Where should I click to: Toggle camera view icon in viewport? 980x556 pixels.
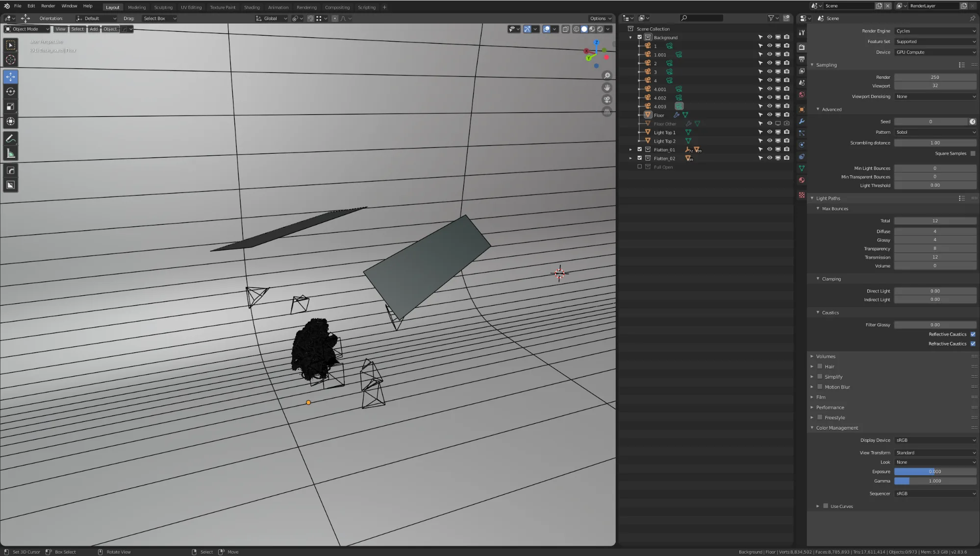click(607, 99)
